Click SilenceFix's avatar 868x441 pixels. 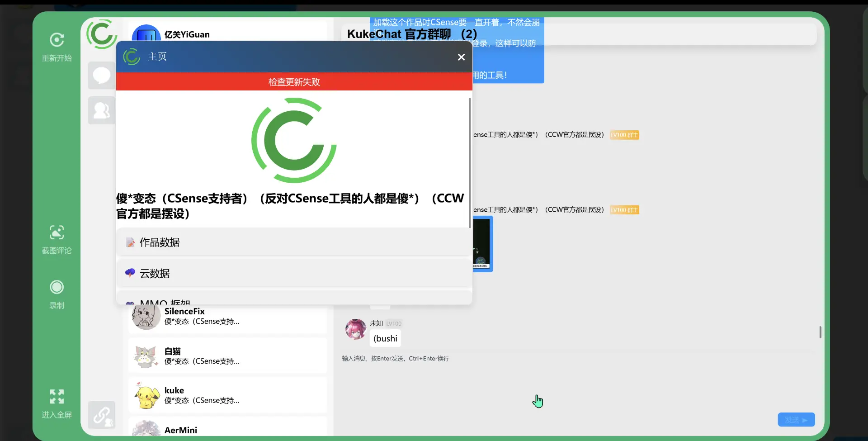[x=146, y=316]
